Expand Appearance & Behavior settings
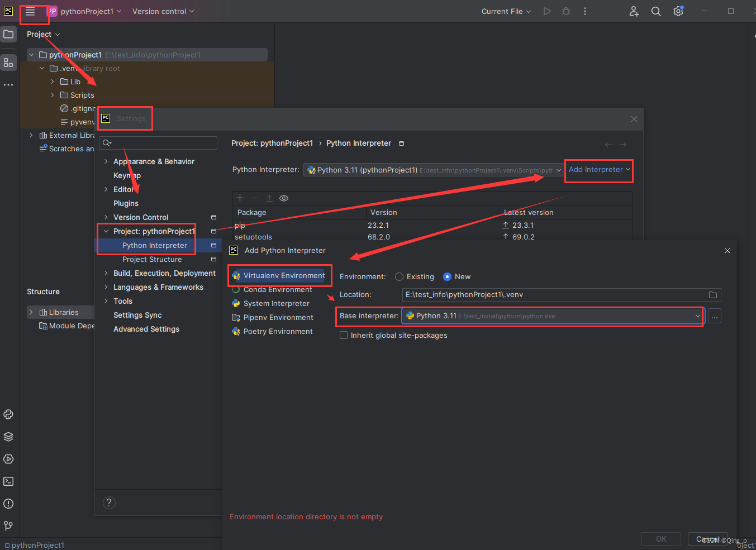Screen dimensions: 756x550 [106, 161]
